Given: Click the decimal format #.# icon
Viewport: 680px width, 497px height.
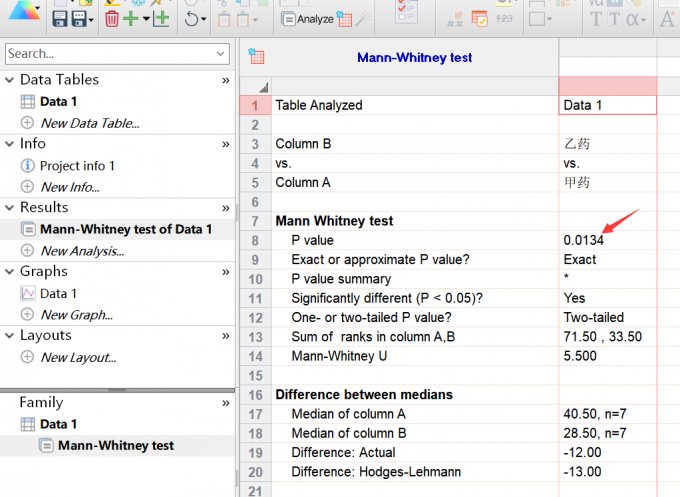Looking at the screenshot, I should point(455,20).
